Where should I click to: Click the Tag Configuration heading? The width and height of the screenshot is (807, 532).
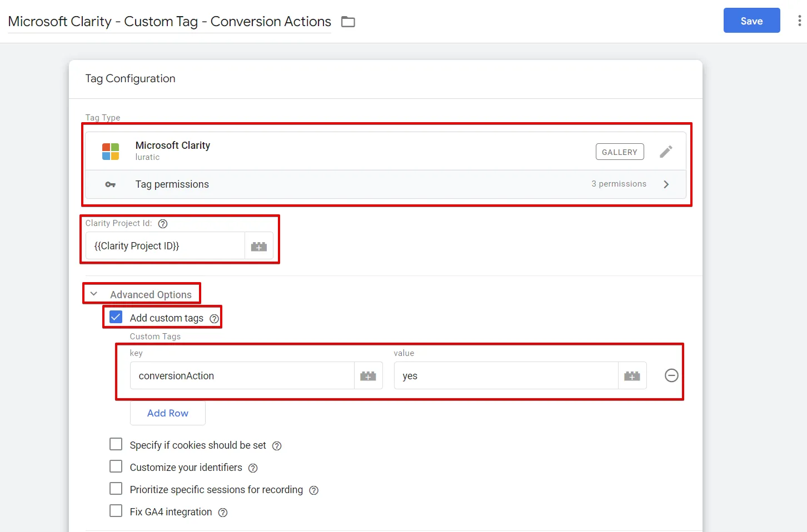130,79
